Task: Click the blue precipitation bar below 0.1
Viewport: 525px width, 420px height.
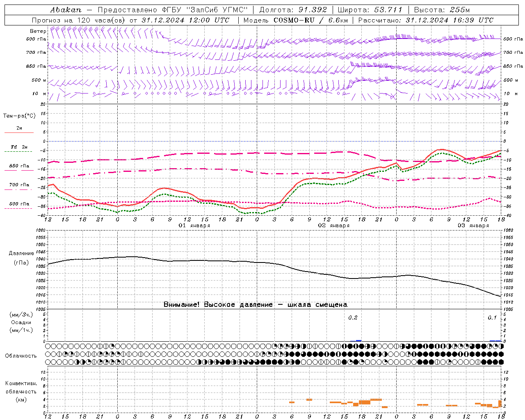Action: coord(495,340)
